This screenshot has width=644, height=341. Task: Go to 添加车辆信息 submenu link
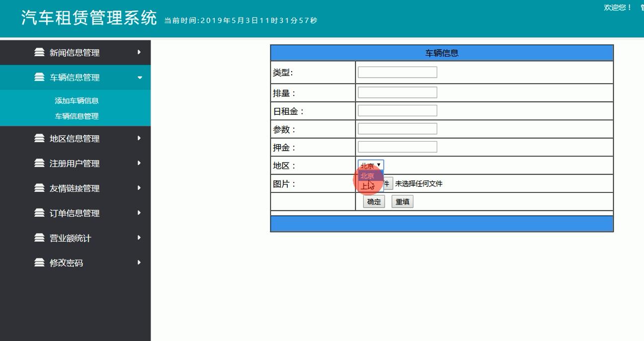[x=77, y=100]
